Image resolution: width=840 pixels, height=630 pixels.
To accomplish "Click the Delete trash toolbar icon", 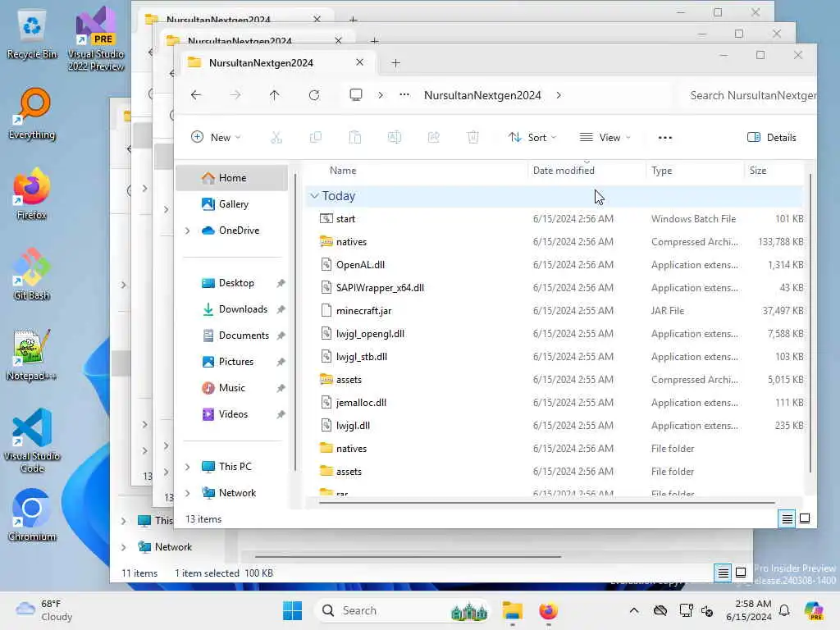I will tap(473, 138).
